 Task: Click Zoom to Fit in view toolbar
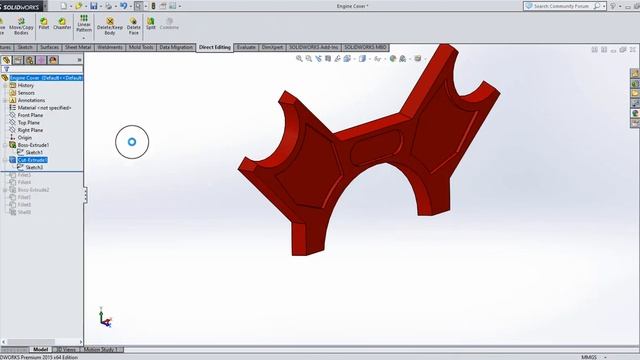pyautogui.click(x=299, y=59)
